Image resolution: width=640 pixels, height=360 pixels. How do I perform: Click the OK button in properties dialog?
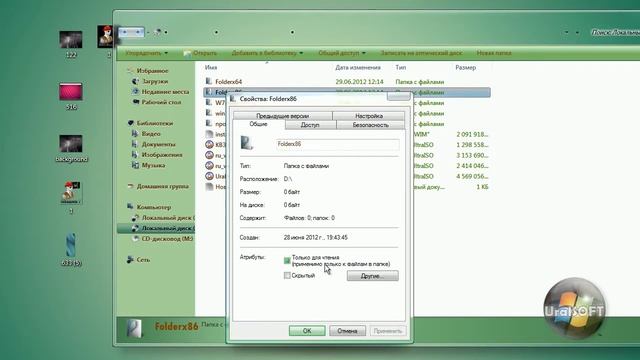[x=307, y=331]
